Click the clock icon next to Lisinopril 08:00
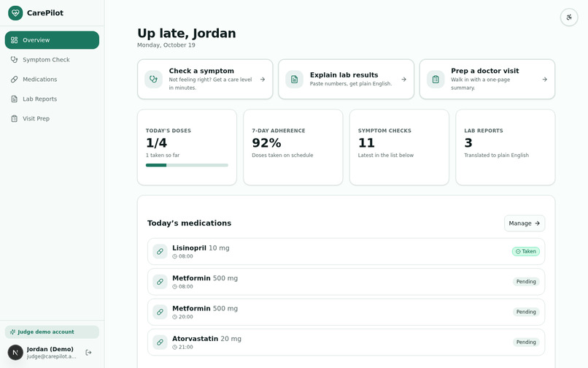Image resolution: width=588 pixels, height=368 pixels. pos(175,256)
